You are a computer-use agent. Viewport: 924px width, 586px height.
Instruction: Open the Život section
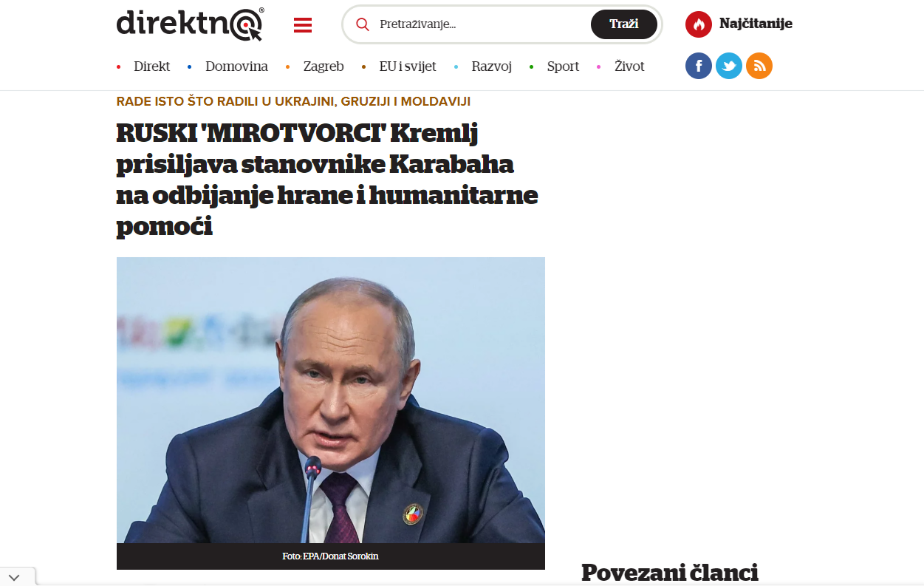(x=629, y=67)
